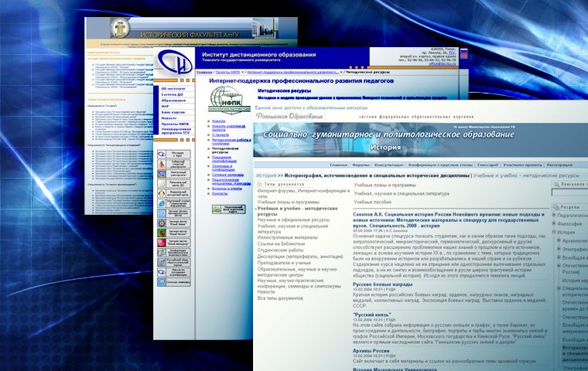588x371 pixels.
Task: Click the Обучение в ИДО sidebar banner
Action: pos(173,154)
